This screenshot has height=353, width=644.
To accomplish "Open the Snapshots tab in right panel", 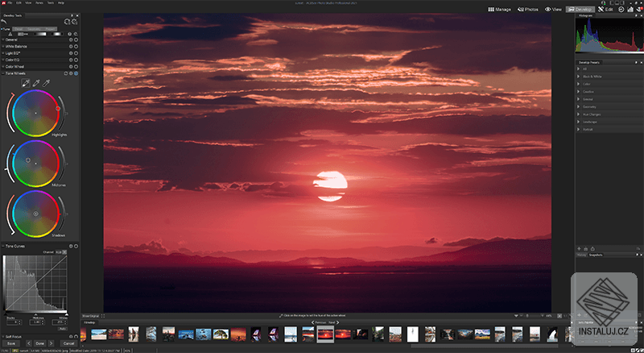I will click(596, 255).
